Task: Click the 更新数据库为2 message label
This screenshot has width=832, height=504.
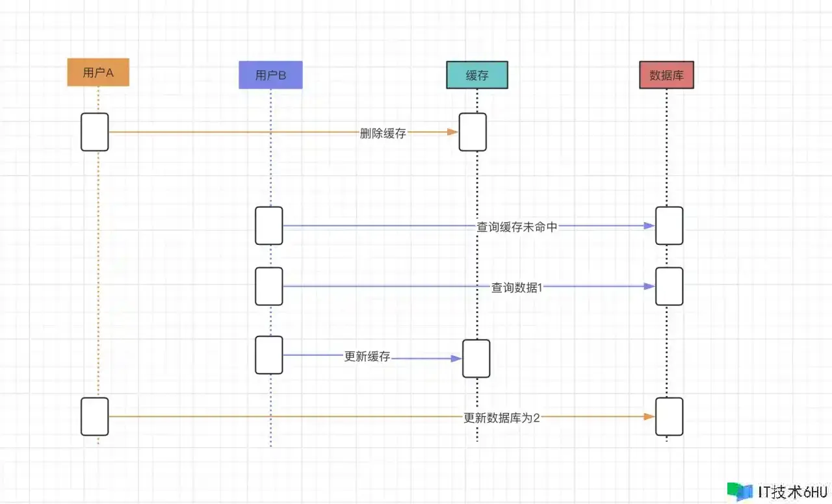Action: (501, 418)
